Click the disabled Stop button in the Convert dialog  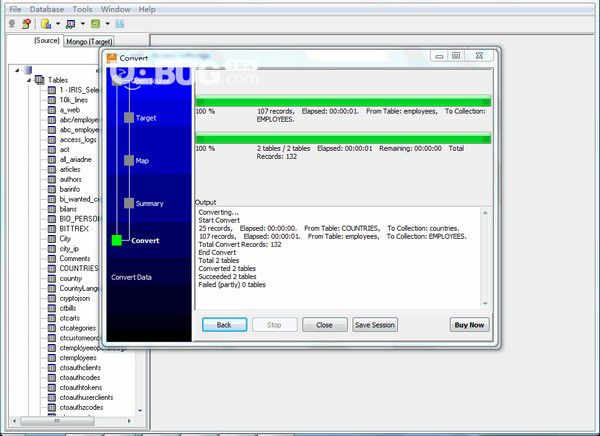(274, 325)
